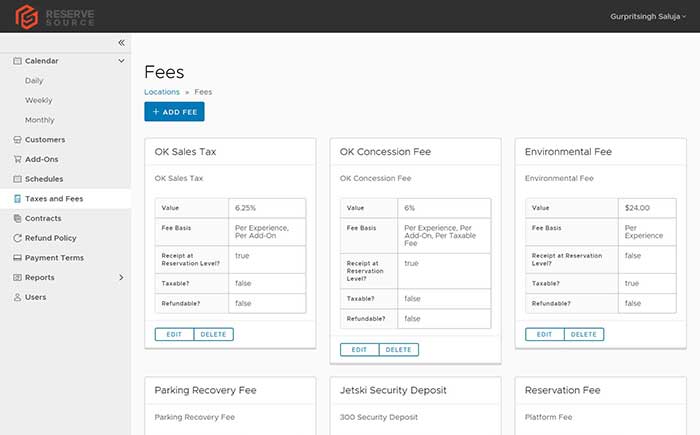Collapse the Calendar section chevron
This screenshot has width=700, height=435.
pos(121,61)
